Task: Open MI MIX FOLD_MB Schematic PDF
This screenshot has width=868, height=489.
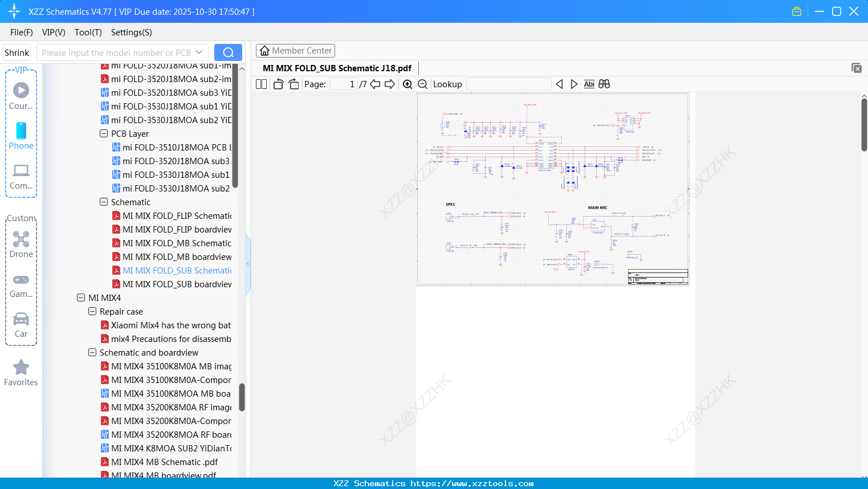Action: click(x=172, y=243)
